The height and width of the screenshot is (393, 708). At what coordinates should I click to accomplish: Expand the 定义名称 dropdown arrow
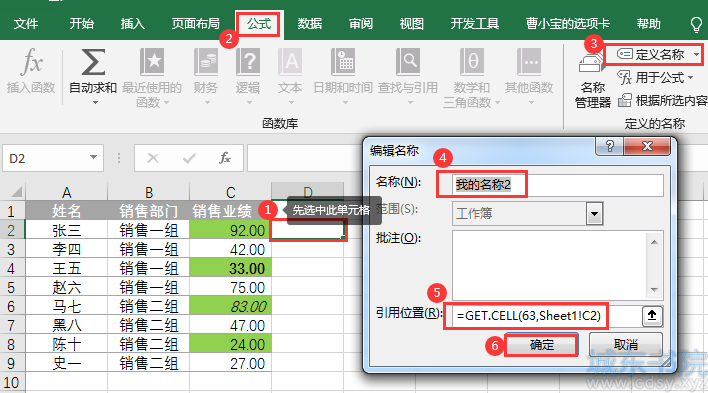[697, 55]
